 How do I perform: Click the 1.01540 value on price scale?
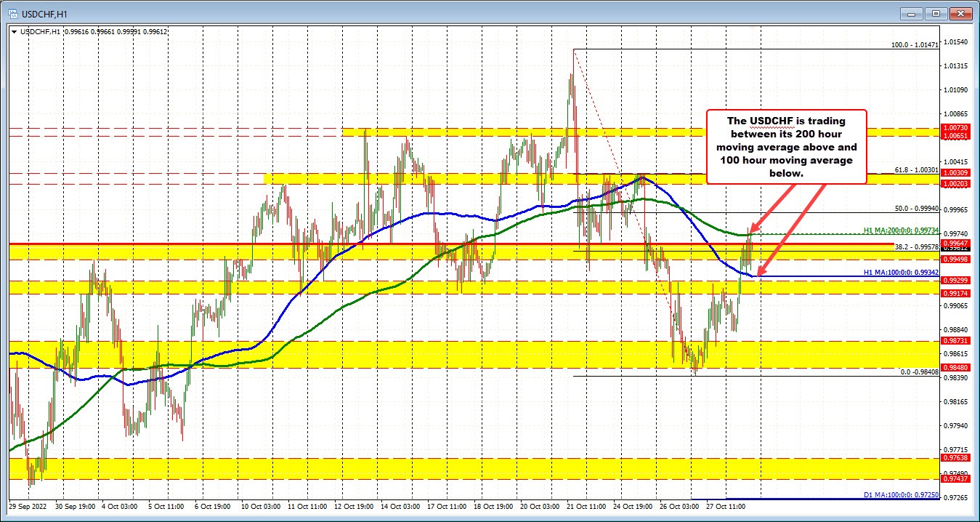pos(957,42)
